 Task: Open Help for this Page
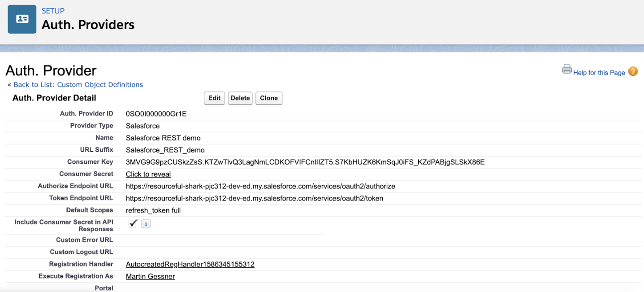coord(599,72)
